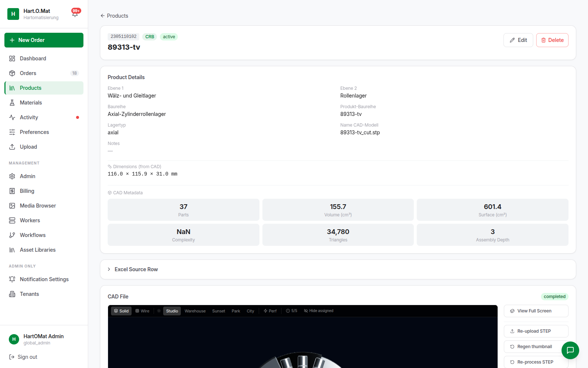Screen dimensions: 588x368
Task: Click the active status badge
Action: pyautogui.click(x=169, y=37)
